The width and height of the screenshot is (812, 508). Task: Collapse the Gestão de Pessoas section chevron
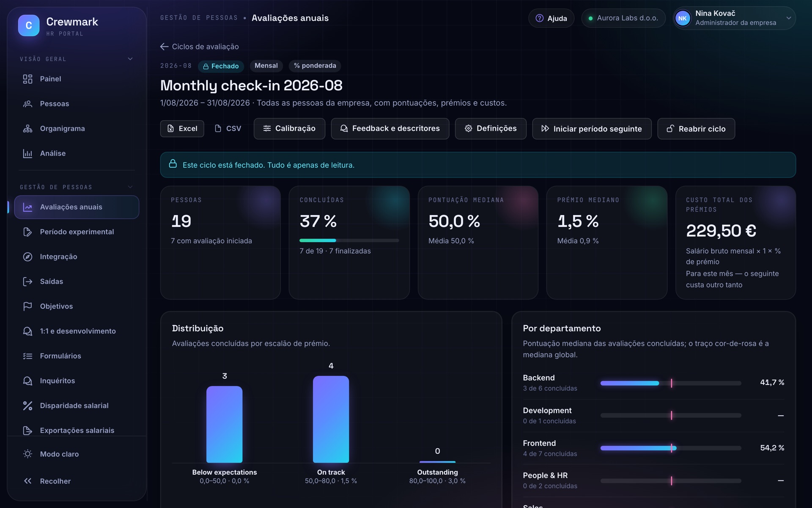130,187
